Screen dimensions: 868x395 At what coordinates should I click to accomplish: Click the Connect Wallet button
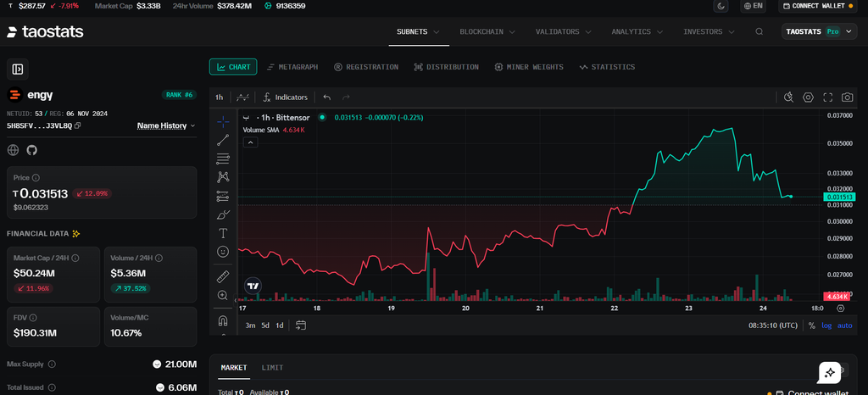coord(820,6)
